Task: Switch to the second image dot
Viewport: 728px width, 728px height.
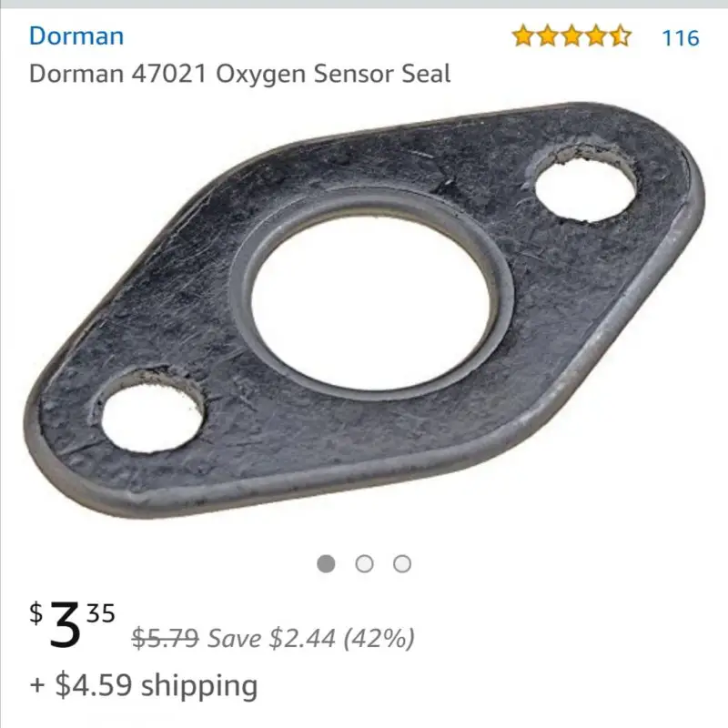Action: [x=364, y=563]
